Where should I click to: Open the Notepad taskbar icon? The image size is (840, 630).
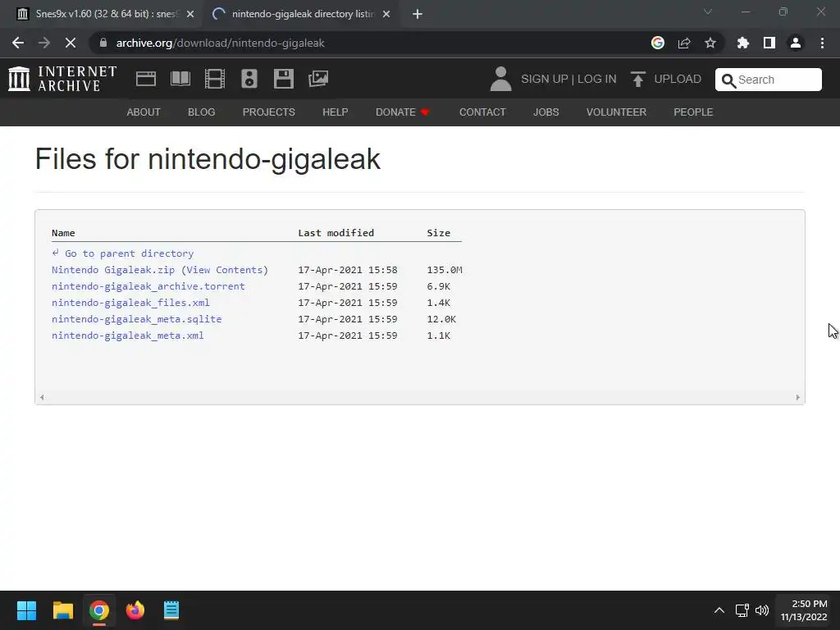point(171,610)
